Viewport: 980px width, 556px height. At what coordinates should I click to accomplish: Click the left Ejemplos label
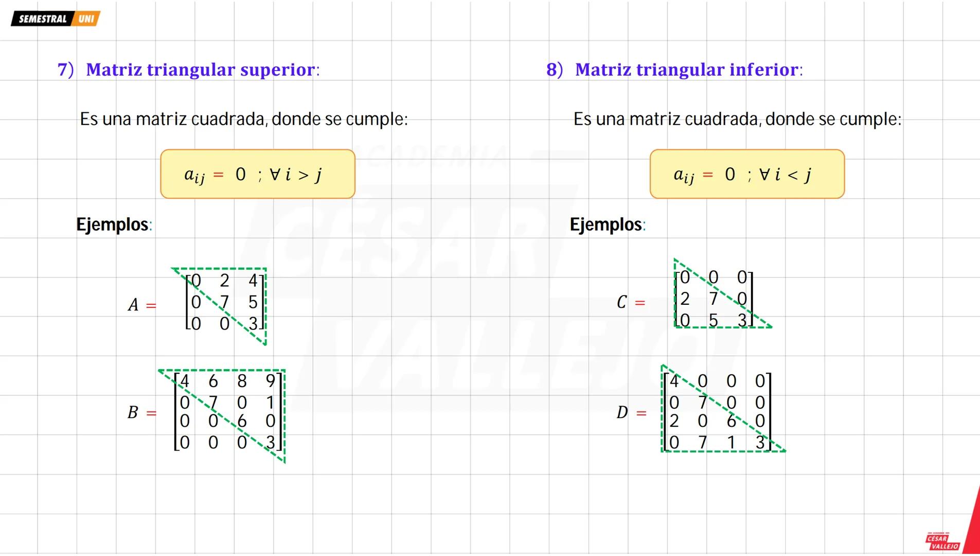[114, 224]
